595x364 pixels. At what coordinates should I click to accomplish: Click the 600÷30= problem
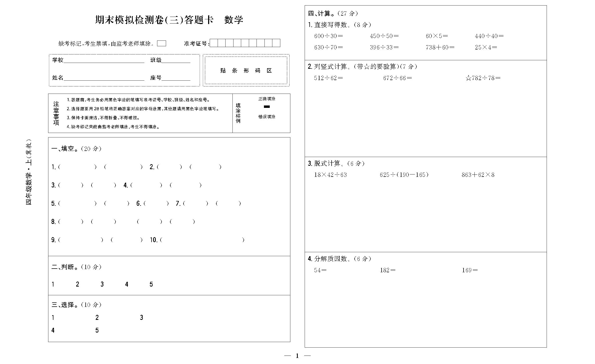[x=328, y=36]
